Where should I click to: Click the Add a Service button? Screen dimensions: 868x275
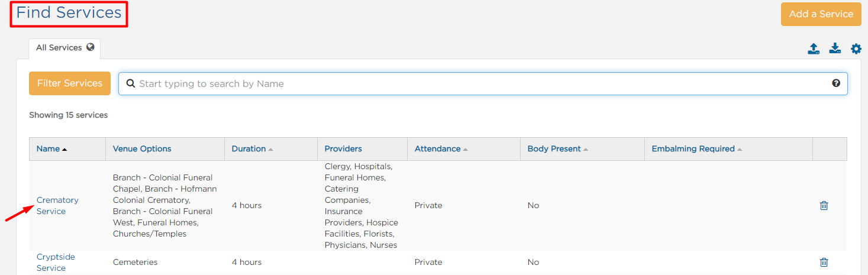821,14
